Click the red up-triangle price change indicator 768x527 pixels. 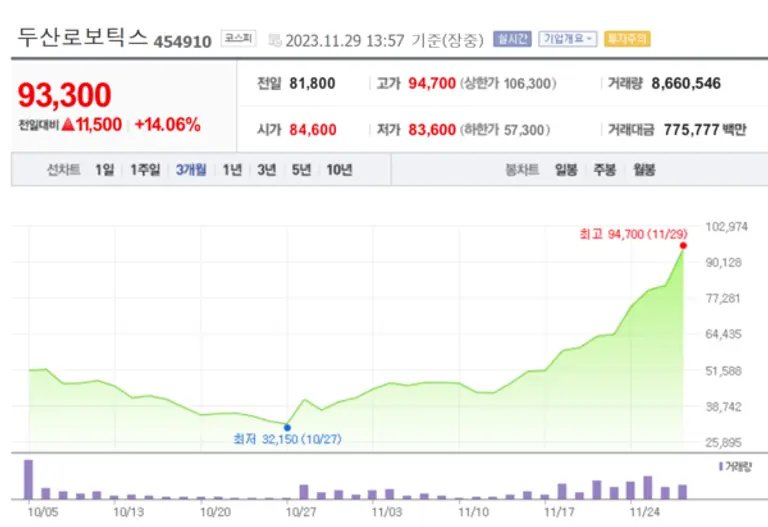tap(70, 125)
